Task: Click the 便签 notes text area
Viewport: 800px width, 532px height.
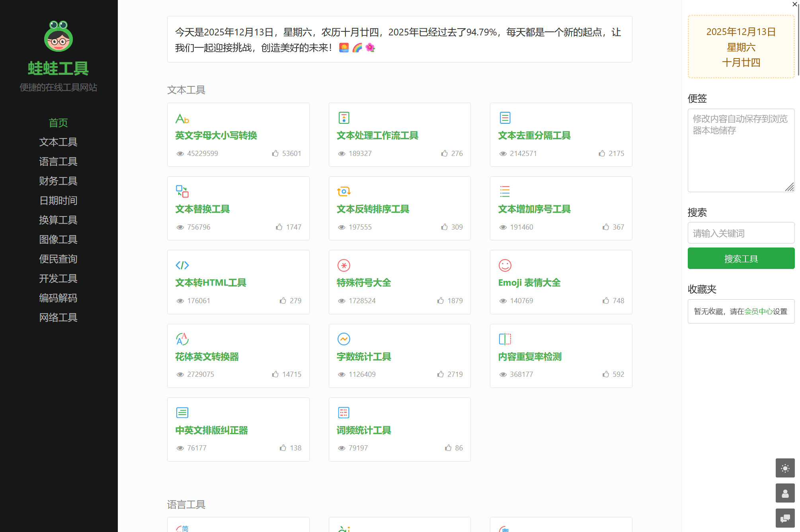Action: click(741, 150)
